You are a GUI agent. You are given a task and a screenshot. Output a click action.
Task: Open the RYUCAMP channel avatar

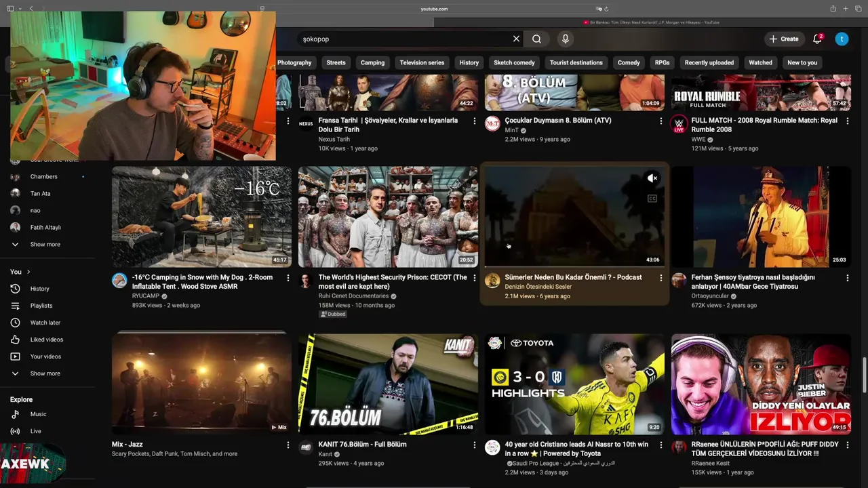pos(119,281)
